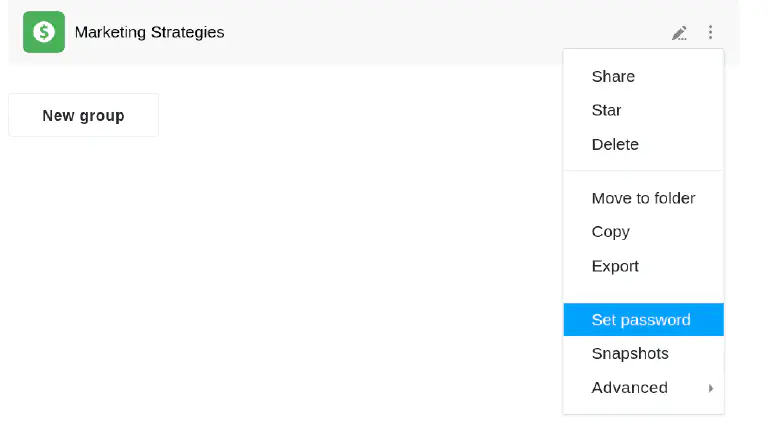Pick Delete from the dropdown menu

click(615, 145)
